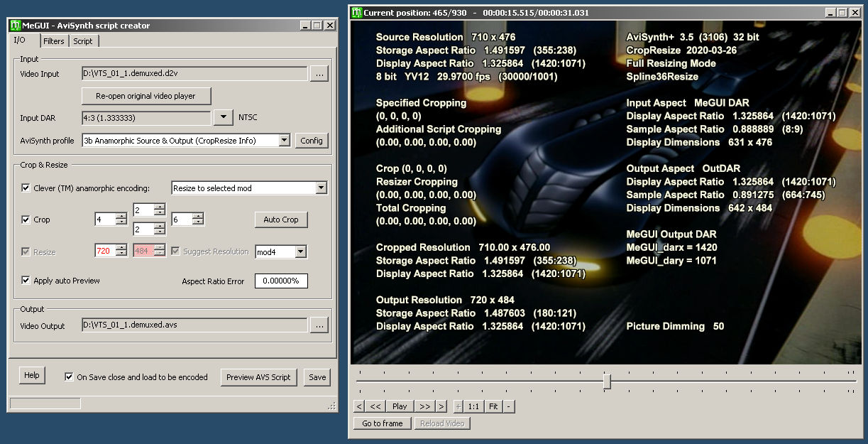This screenshot has width=868, height=444.
Task: Browse for video output location
Action: (x=319, y=325)
